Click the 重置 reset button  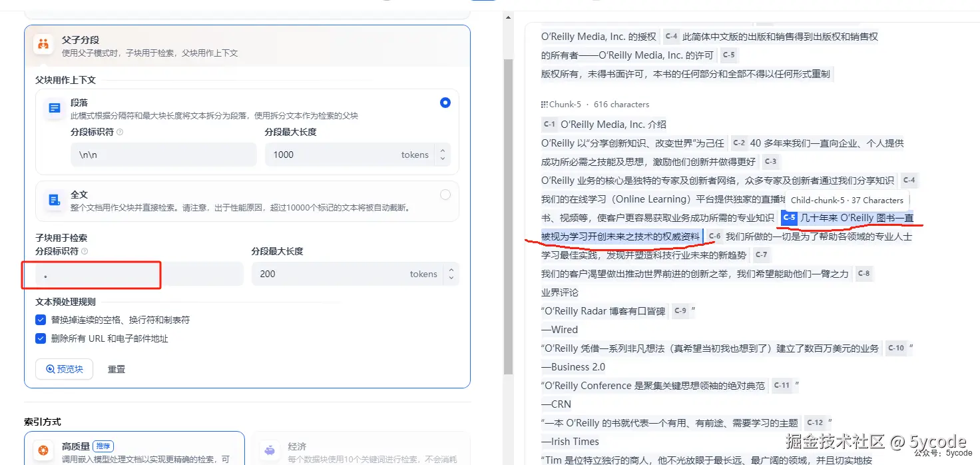pos(117,369)
